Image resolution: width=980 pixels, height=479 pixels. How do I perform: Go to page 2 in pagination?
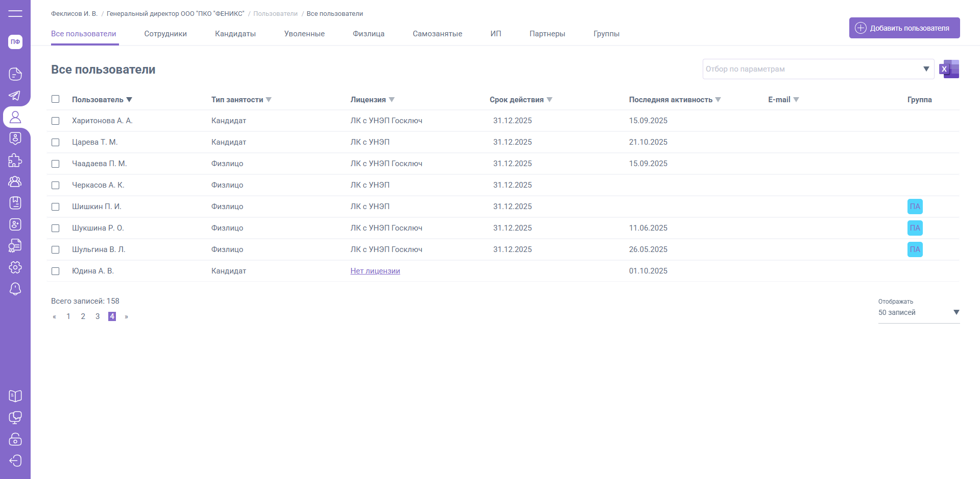coord(83,316)
